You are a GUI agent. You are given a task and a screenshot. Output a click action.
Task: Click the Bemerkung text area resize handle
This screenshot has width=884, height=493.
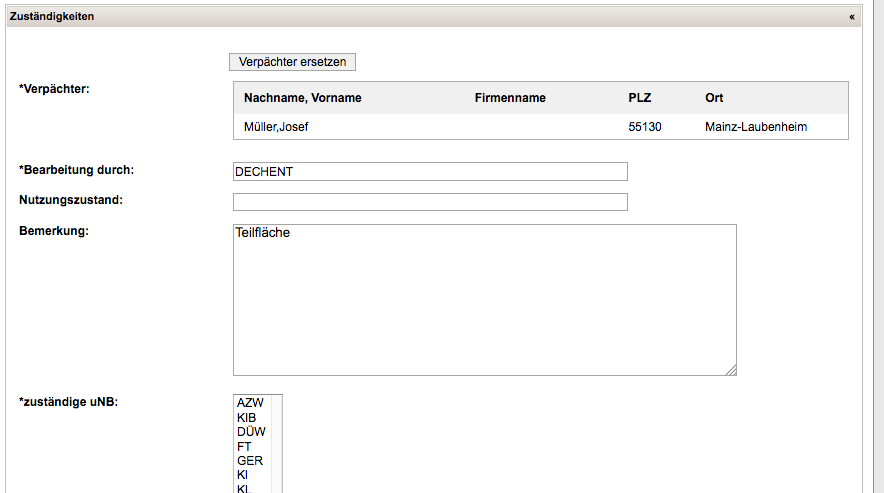pos(731,370)
